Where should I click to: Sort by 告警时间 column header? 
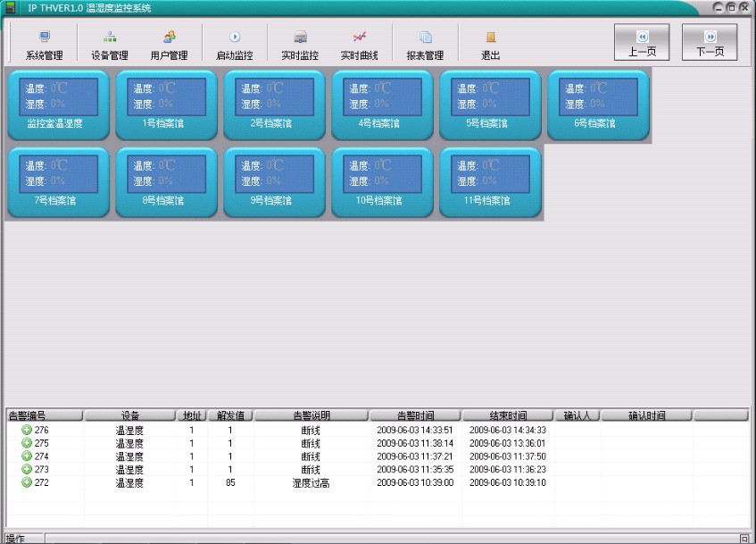tap(415, 415)
